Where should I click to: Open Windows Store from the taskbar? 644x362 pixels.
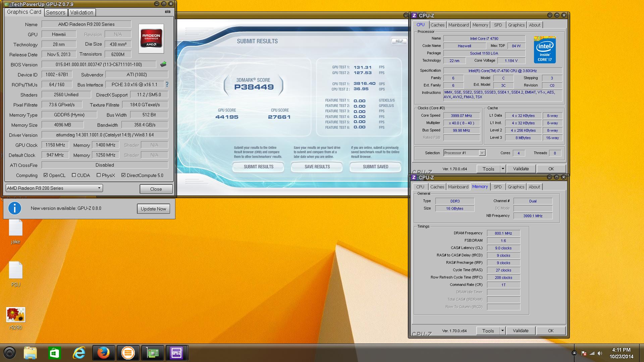[54, 353]
